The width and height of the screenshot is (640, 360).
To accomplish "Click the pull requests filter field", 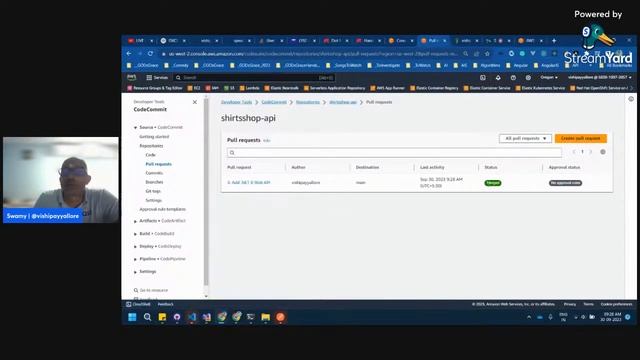I will (x=394, y=153).
